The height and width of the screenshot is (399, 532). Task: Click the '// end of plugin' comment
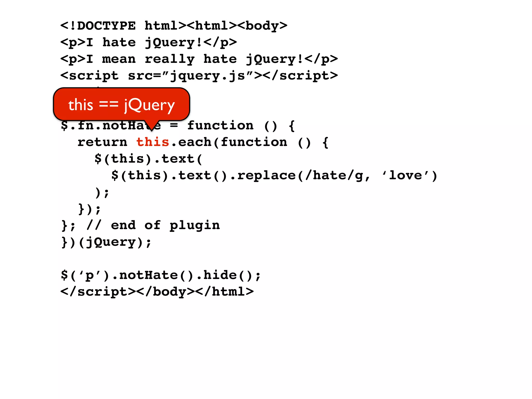pyautogui.click(x=153, y=225)
